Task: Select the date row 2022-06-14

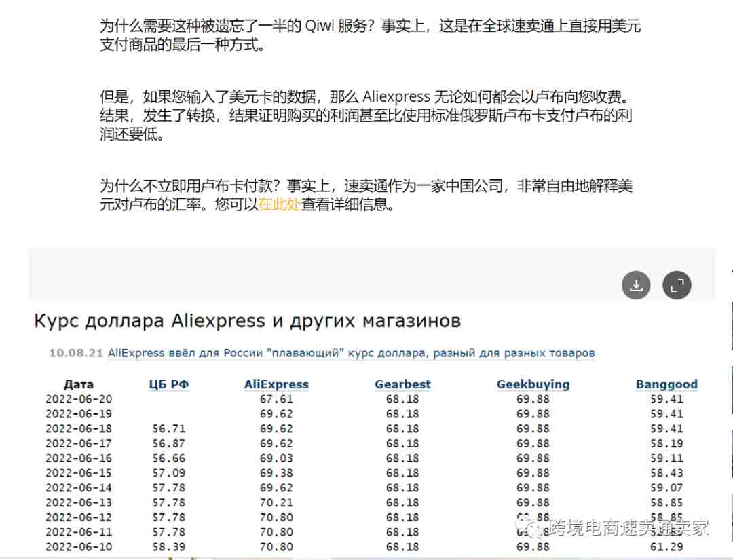Action: click(x=79, y=488)
